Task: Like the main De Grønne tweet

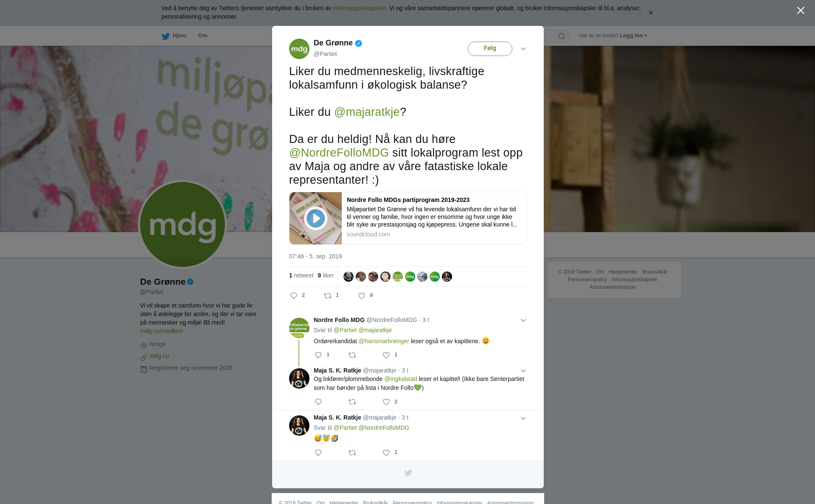Action: point(362,296)
